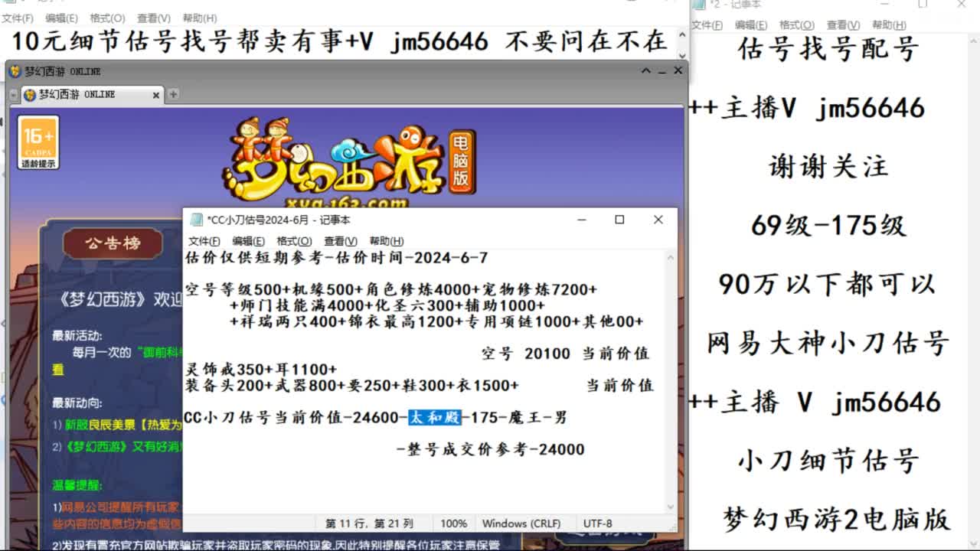The width and height of the screenshot is (980, 551).
Task: Open tab list arrow left of 梦幻西游 tab
Action: (x=14, y=95)
